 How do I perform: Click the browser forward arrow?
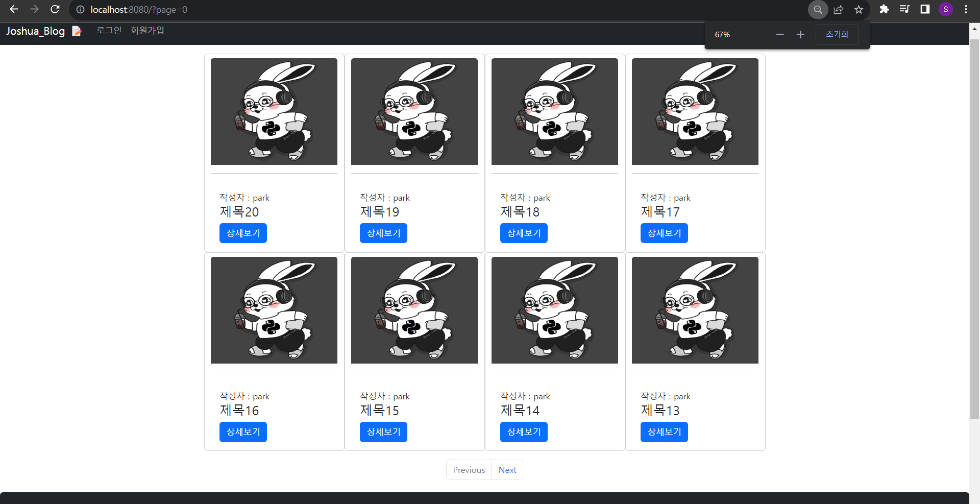point(34,9)
